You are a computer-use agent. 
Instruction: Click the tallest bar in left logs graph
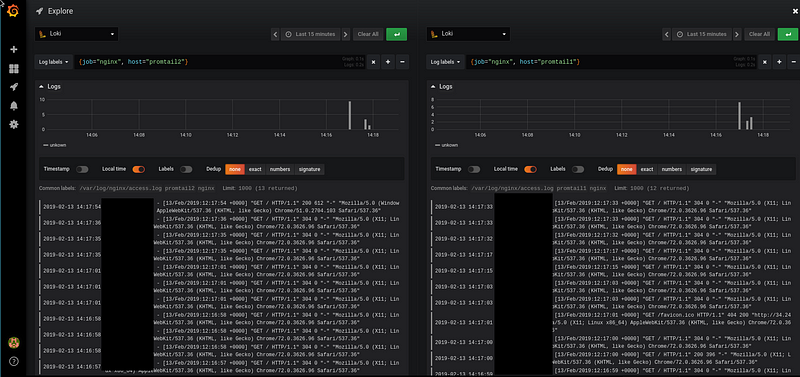pyautogui.click(x=350, y=115)
